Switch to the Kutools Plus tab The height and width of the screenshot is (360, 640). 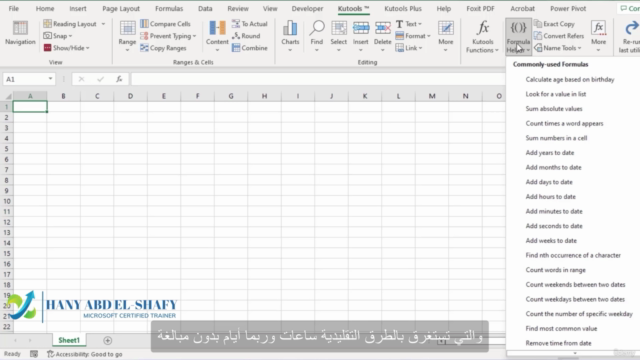point(403,9)
